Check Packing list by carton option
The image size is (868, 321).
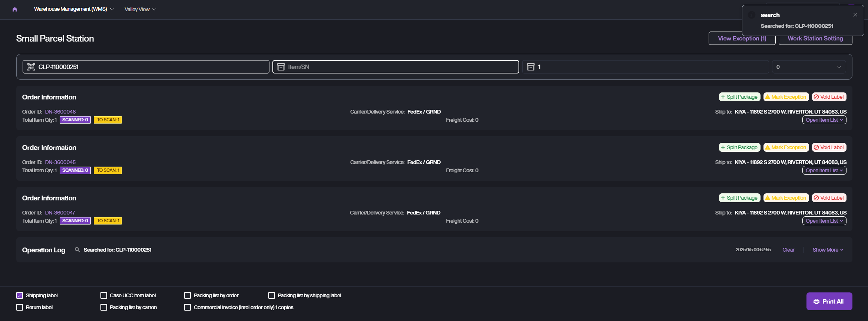pos(104,307)
